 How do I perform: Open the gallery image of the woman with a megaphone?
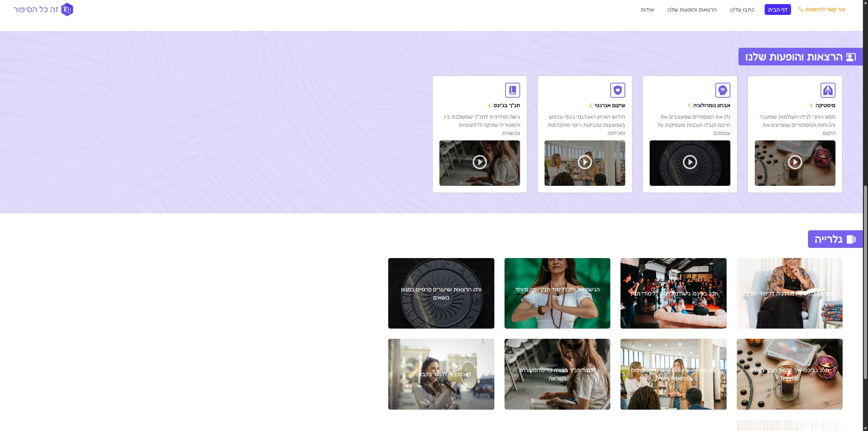click(x=441, y=374)
